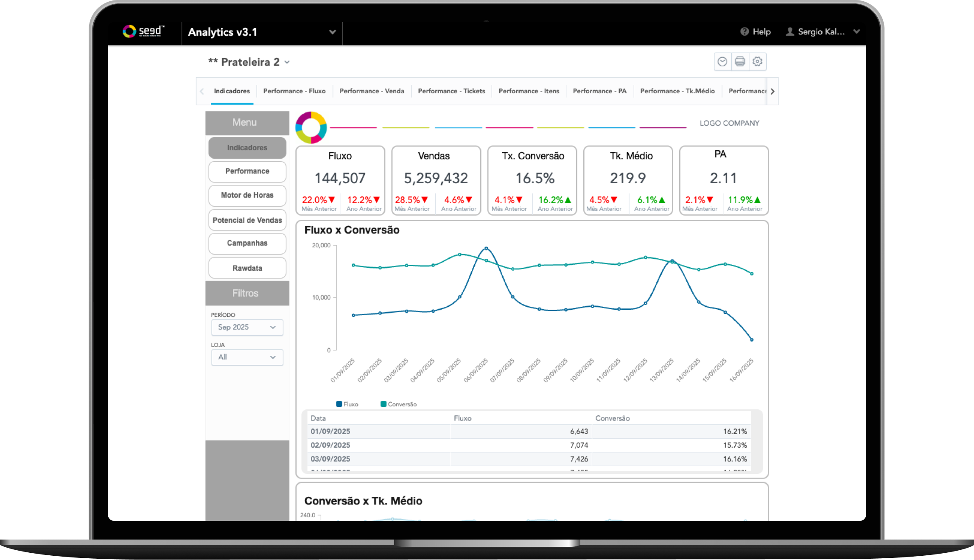
Task: Click the user profile icon
Action: 789,32
